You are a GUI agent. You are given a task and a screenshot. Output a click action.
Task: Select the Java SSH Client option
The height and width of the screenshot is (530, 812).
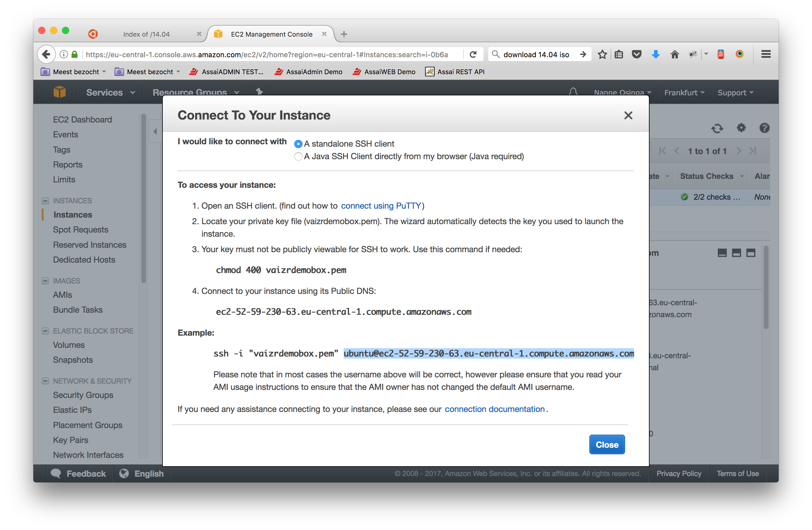coord(298,157)
